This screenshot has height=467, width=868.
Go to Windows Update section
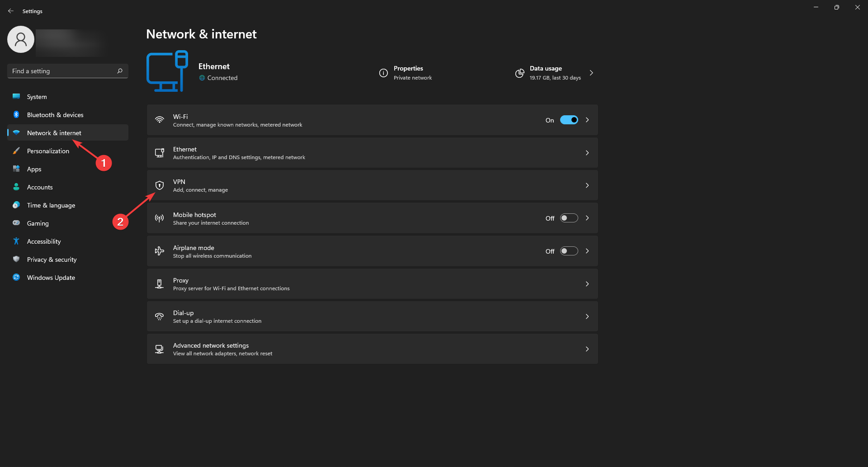(x=68, y=278)
